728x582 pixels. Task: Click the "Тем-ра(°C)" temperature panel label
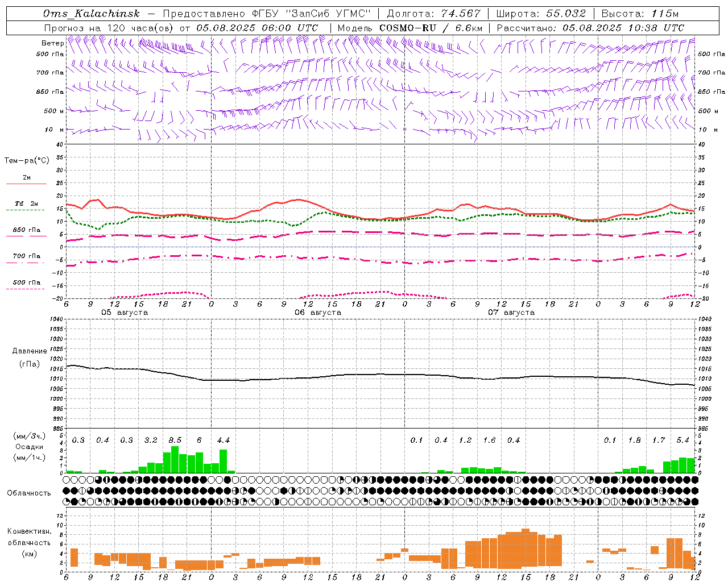click(27, 161)
